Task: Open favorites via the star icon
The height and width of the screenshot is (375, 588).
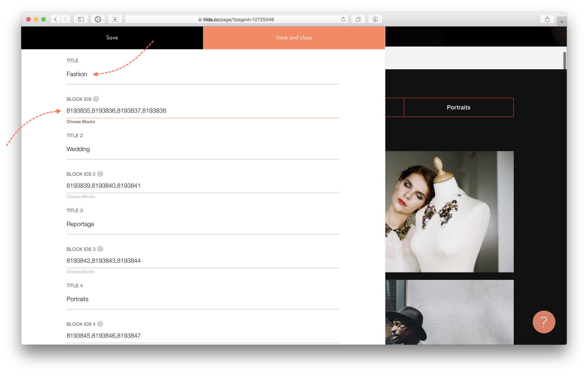Action: (x=115, y=19)
